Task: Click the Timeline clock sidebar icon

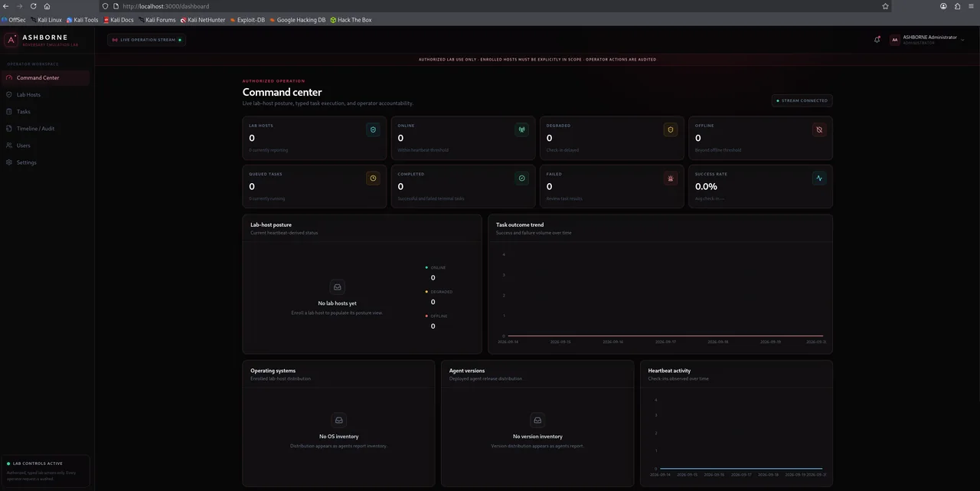Action: pos(9,129)
